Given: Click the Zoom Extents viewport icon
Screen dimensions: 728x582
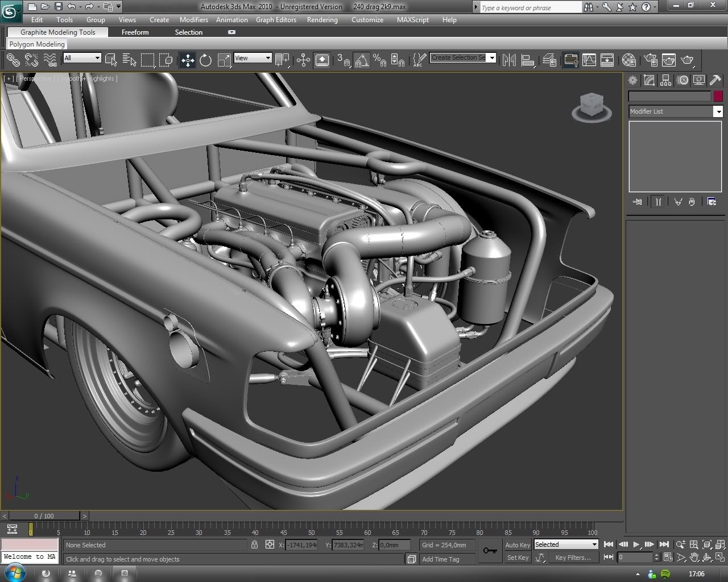Looking at the screenshot, I should [706, 544].
